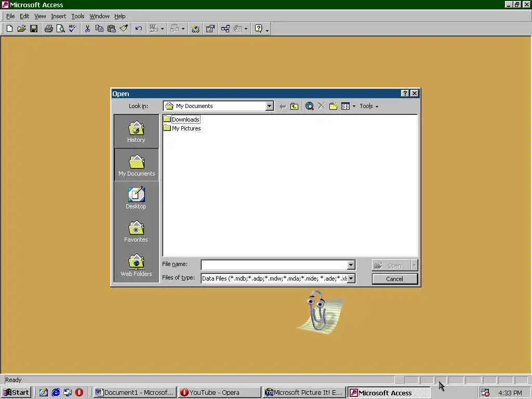Open the View menu

pyautogui.click(x=40, y=16)
